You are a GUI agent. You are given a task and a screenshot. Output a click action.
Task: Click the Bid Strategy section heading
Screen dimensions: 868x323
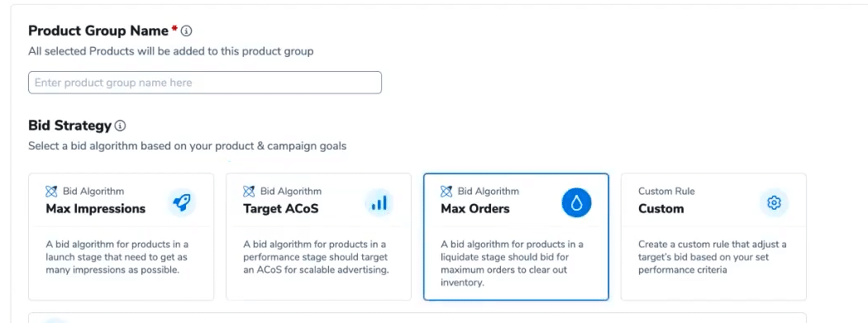point(69,126)
